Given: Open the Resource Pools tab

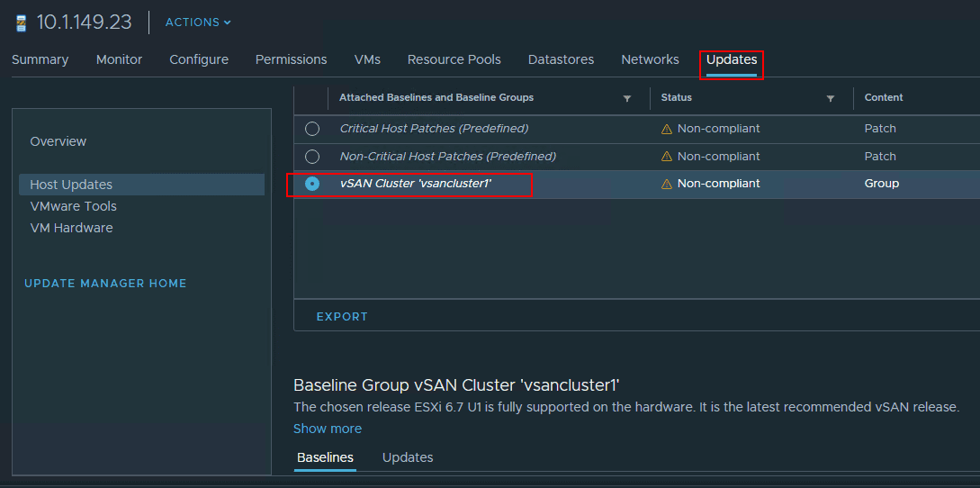Looking at the screenshot, I should click(454, 59).
